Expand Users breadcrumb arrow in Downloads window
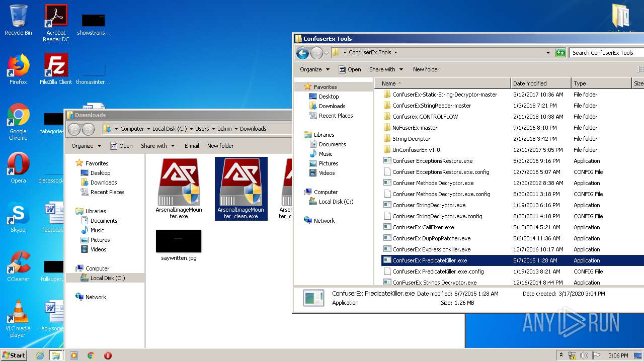The height and width of the screenshot is (362, 644). (213, 129)
